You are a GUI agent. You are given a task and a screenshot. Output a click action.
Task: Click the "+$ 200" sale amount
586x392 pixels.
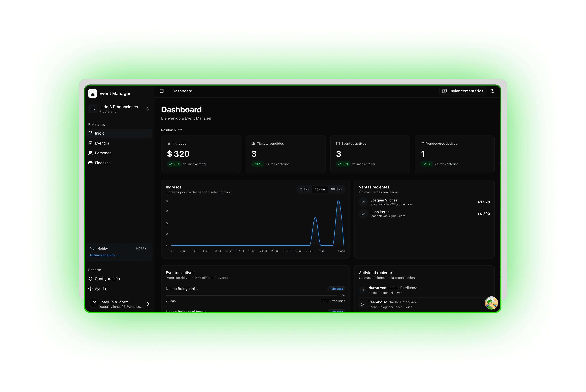tap(483, 214)
